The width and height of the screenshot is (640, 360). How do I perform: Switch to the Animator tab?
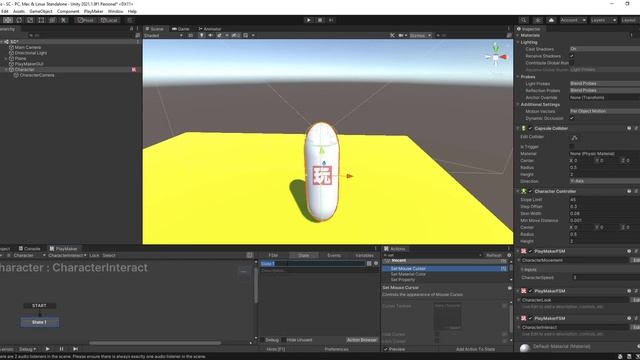point(209,29)
